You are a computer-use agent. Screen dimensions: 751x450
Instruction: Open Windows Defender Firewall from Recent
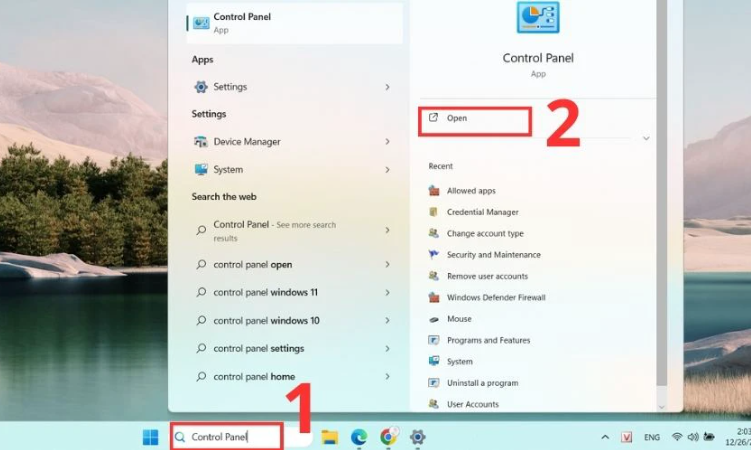496,298
